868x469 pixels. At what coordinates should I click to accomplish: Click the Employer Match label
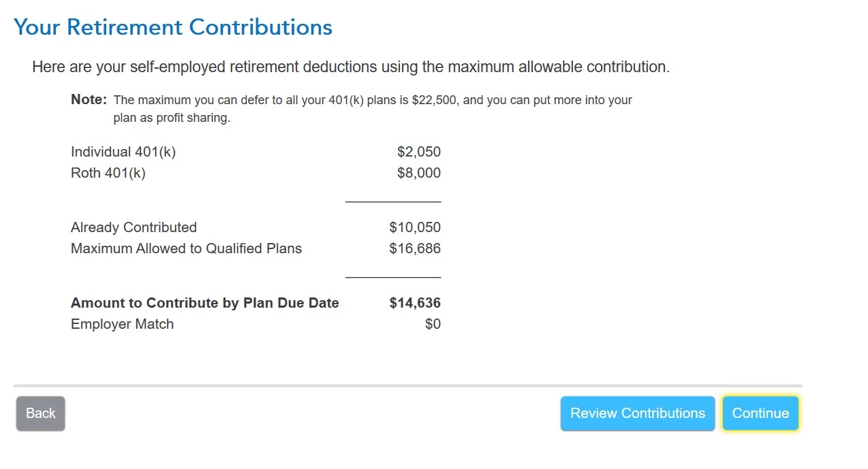(122, 324)
